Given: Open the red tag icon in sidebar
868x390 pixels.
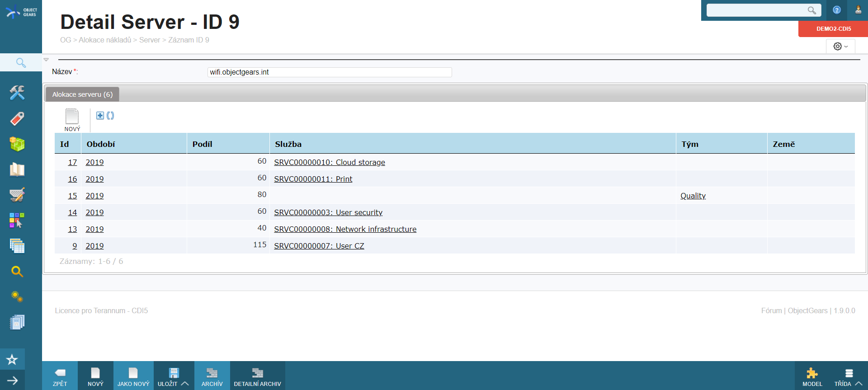Looking at the screenshot, I should 17,118.
